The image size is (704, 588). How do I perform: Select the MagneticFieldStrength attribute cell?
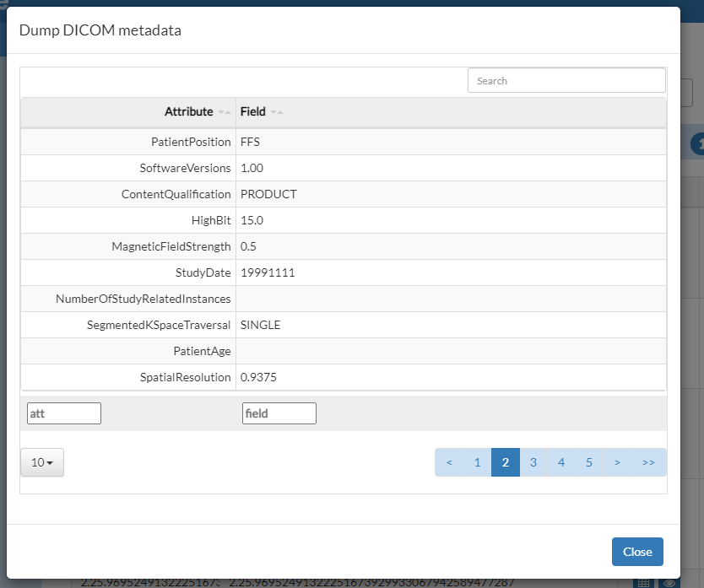coord(128,246)
